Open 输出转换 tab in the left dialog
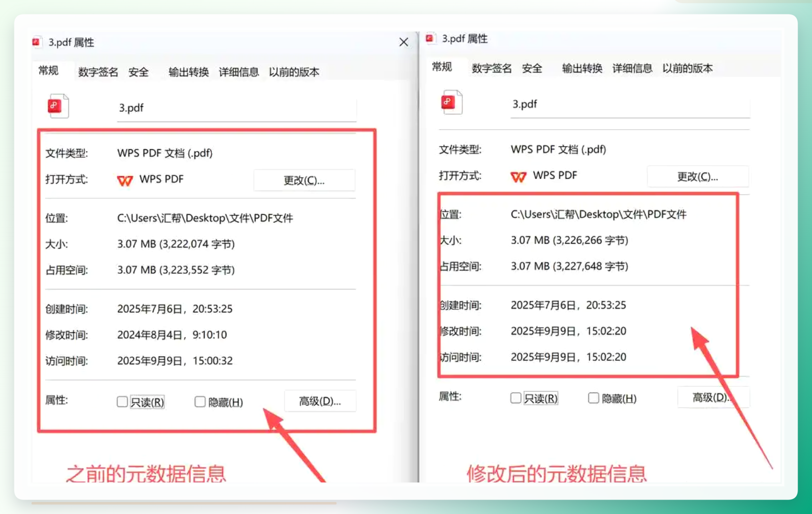 (x=188, y=72)
